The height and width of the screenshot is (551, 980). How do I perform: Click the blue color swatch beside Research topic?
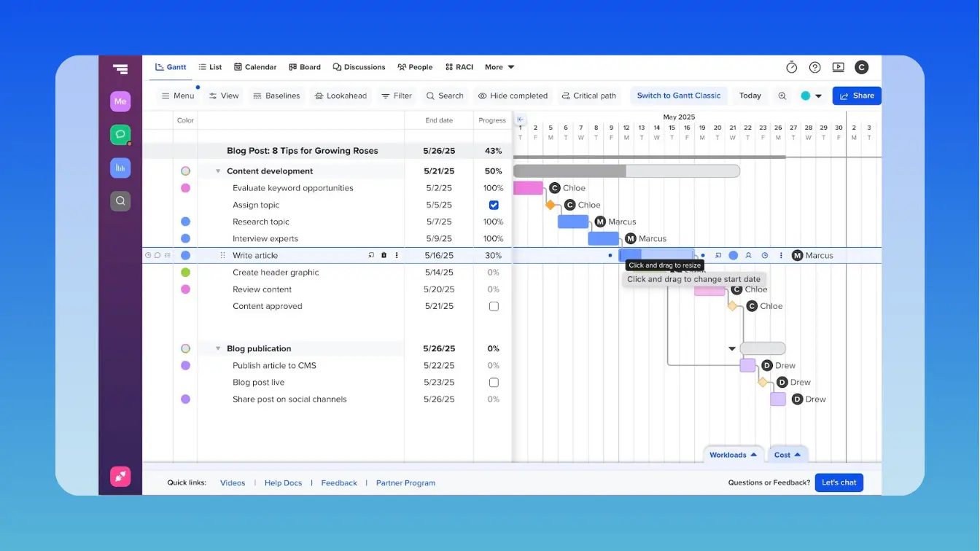(185, 222)
